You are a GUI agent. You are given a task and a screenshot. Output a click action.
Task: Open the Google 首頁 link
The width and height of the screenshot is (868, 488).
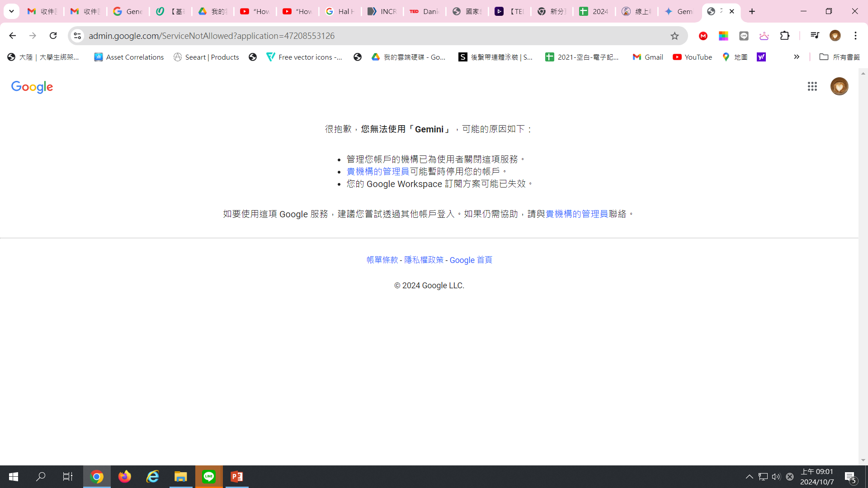tap(471, 260)
